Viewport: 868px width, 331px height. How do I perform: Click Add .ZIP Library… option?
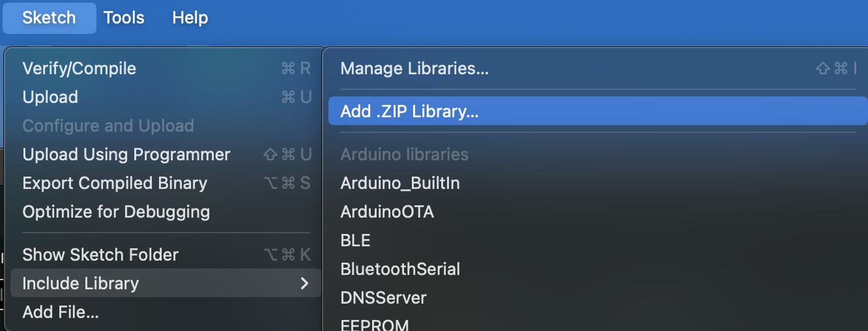(409, 111)
